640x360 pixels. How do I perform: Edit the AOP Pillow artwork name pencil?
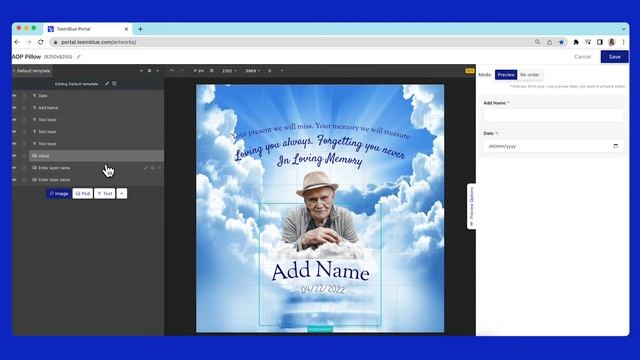[x=79, y=57]
